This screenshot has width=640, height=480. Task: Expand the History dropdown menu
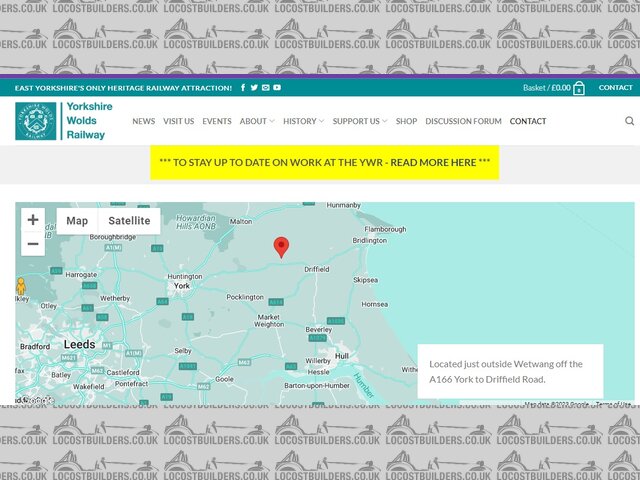pyautogui.click(x=303, y=121)
